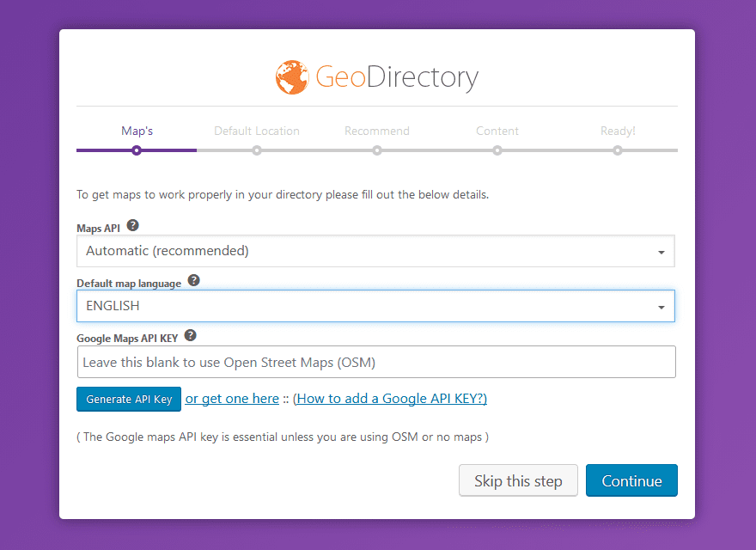Click the Skip this step button

point(518,480)
